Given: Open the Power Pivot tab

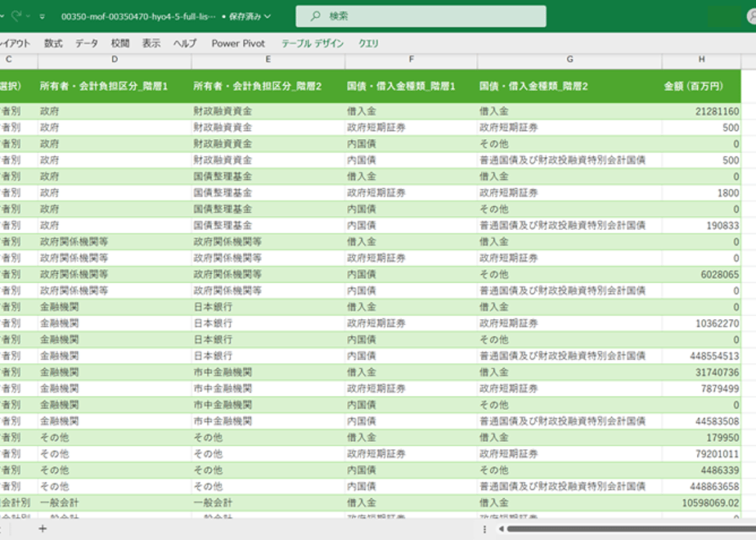Looking at the screenshot, I should click(238, 43).
